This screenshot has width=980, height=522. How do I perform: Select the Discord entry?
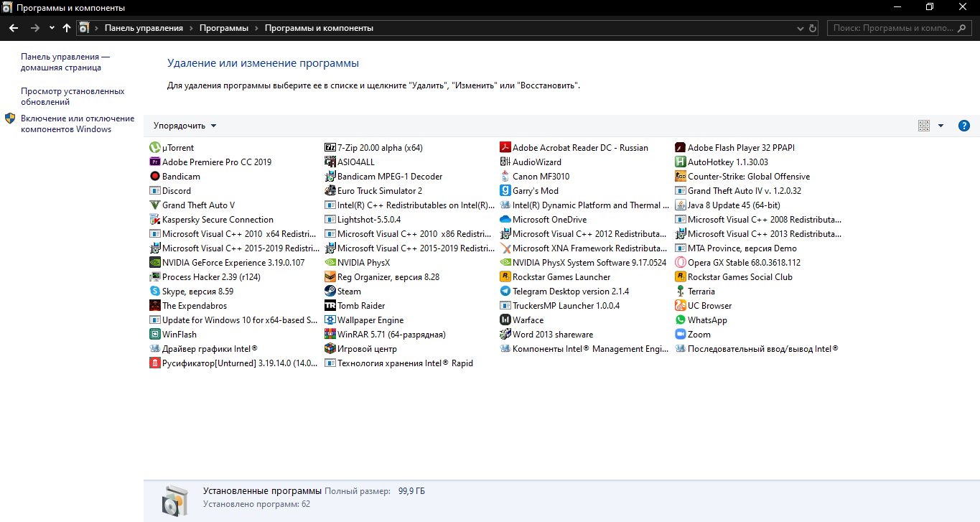point(170,191)
